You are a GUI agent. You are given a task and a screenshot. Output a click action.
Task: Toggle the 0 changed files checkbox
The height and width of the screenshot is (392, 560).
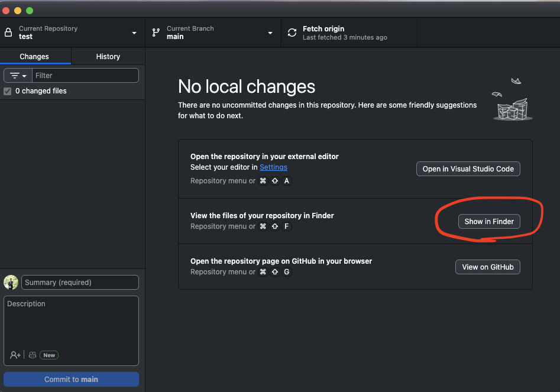tap(8, 91)
